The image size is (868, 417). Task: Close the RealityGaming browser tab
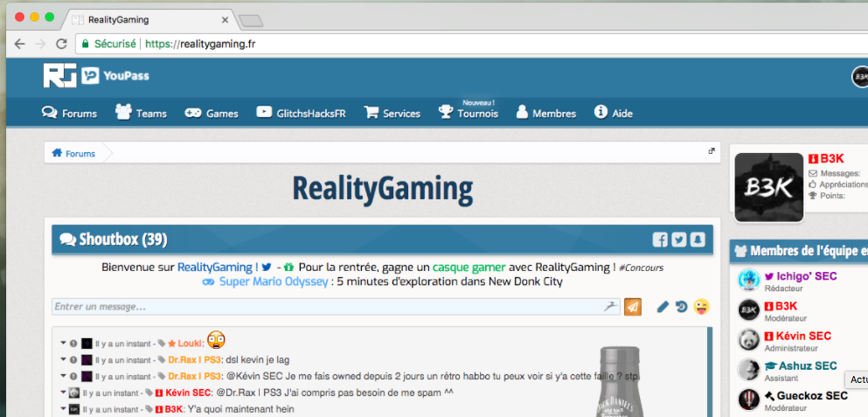[x=225, y=20]
